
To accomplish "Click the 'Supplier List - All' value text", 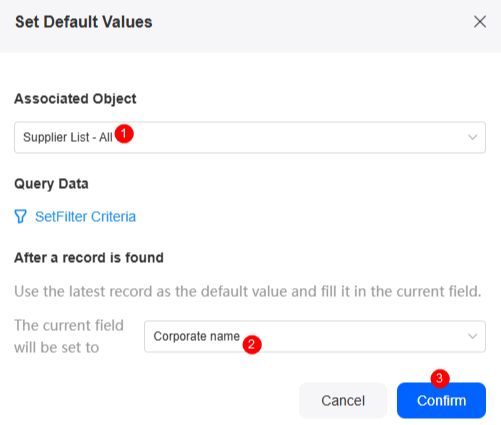I will tap(68, 137).
